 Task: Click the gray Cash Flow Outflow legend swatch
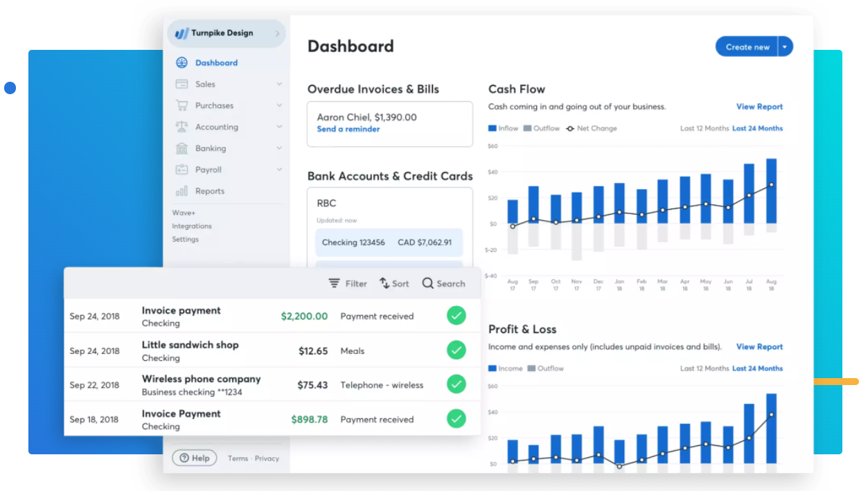coord(527,128)
